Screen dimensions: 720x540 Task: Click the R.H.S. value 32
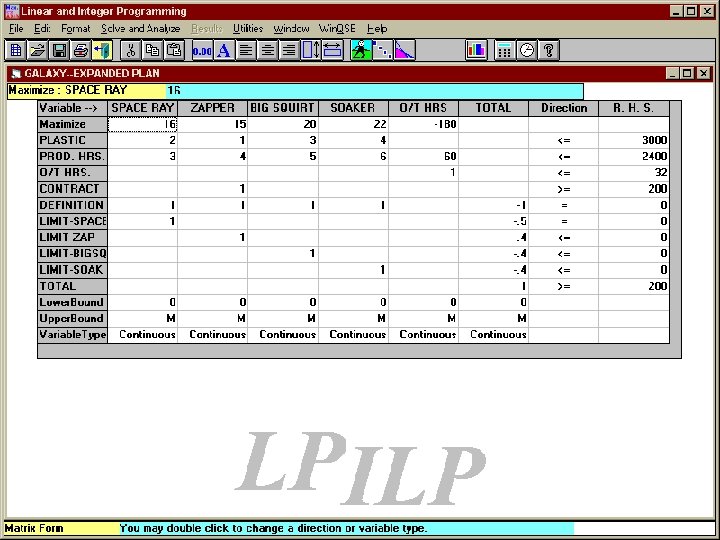pos(634,173)
